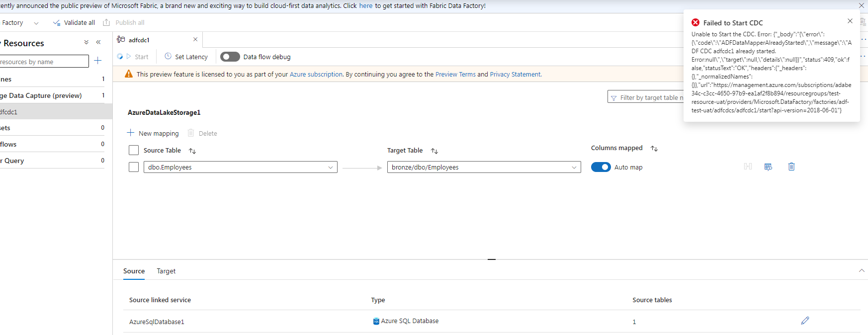Open the Preview Terms link

[x=455, y=75]
